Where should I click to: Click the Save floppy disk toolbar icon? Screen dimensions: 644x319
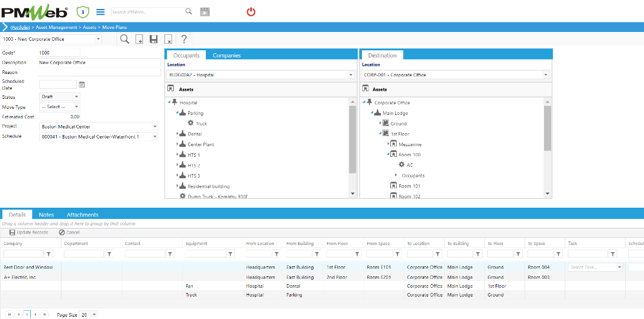pyautogui.click(x=154, y=40)
